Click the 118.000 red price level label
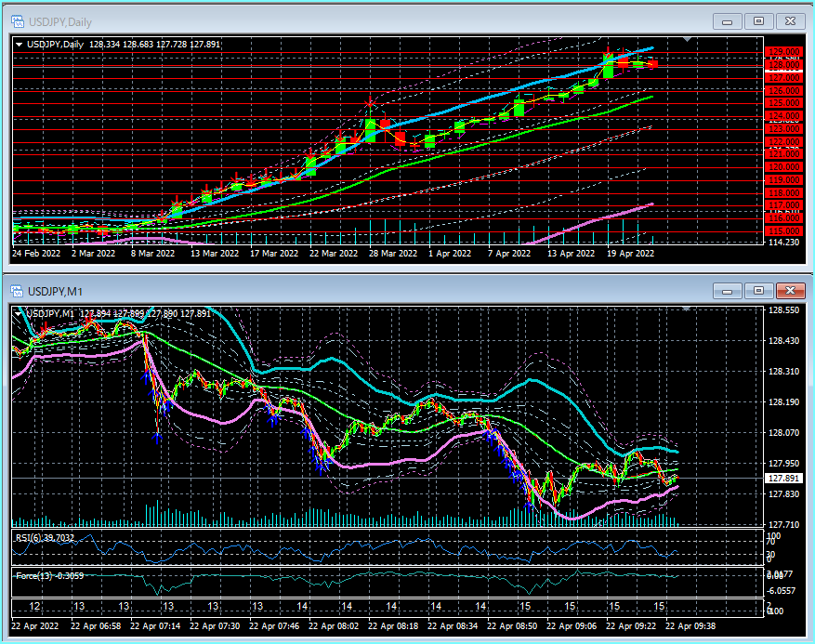This screenshot has height=644, width=815. (784, 193)
